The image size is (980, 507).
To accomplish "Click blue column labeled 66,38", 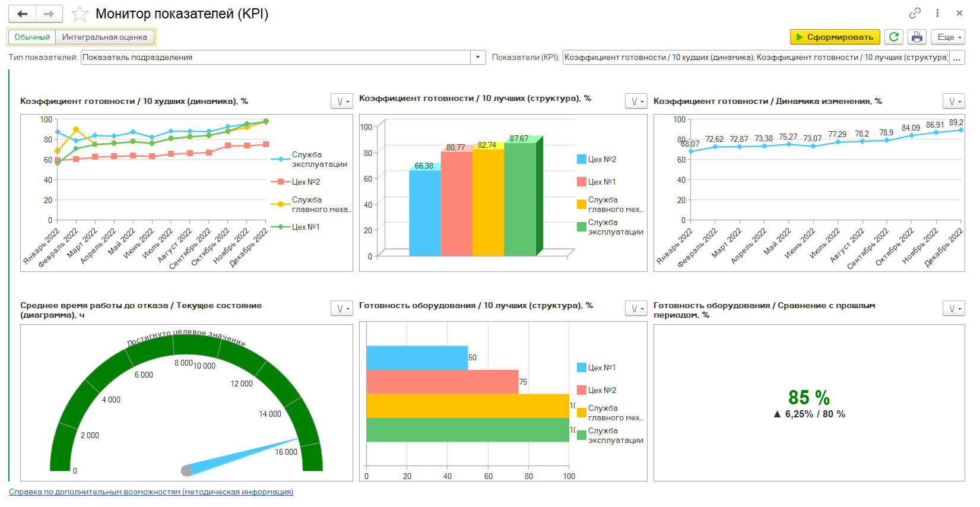I will pyautogui.click(x=425, y=213).
